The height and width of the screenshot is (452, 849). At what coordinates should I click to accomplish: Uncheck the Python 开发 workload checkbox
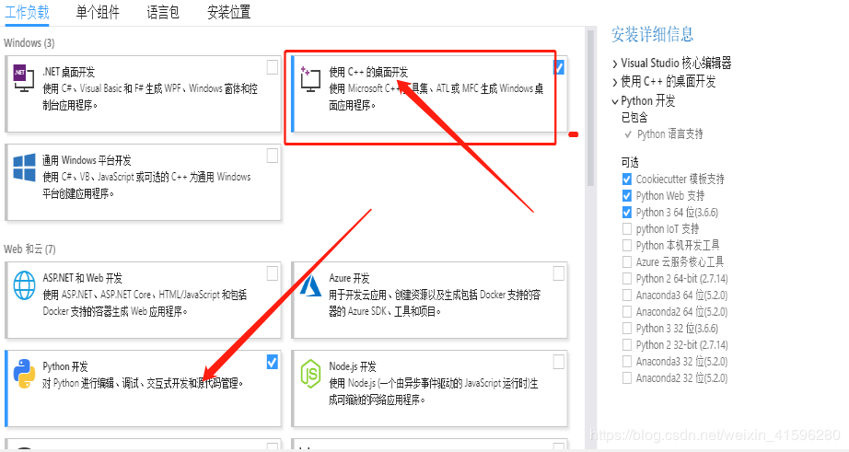(x=272, y=362)
